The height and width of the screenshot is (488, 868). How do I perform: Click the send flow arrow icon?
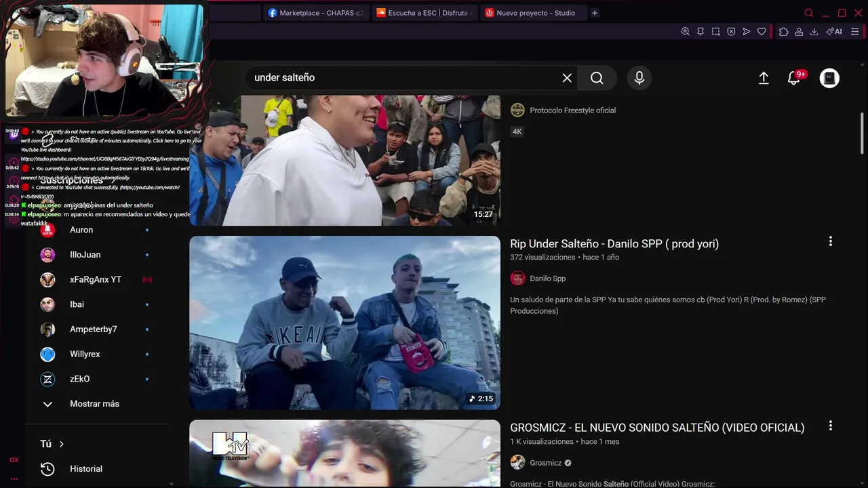(746, 32)
